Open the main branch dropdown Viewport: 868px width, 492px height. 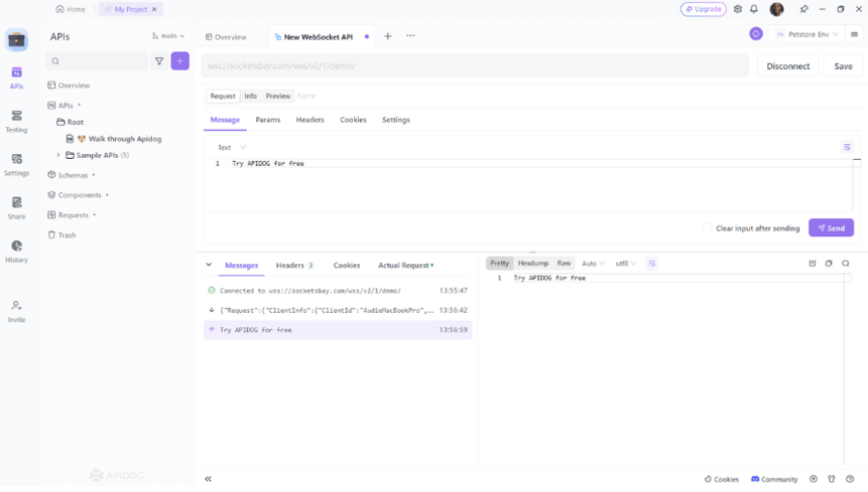click(168, 36)
